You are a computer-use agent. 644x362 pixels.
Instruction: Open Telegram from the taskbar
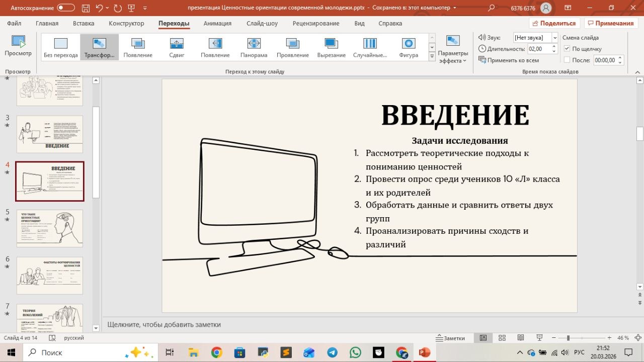pos(332,352)
